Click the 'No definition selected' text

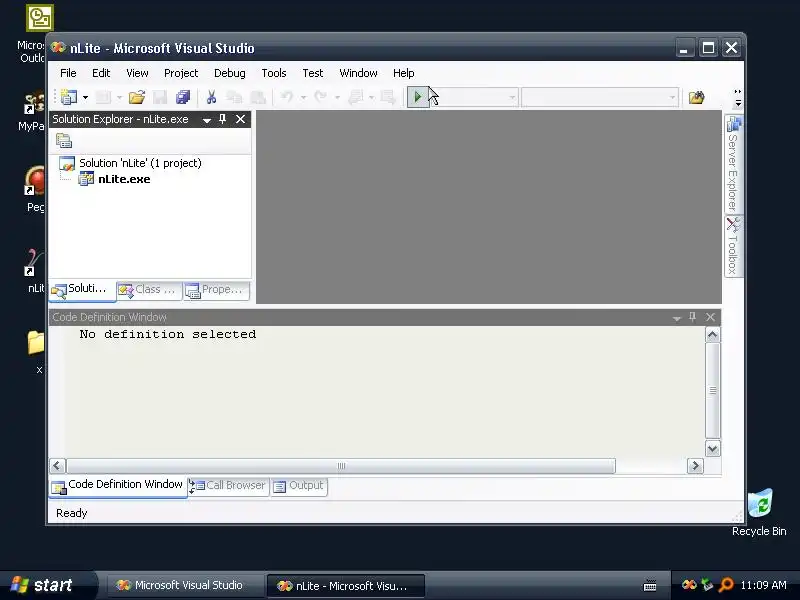(x=168, y=334)
